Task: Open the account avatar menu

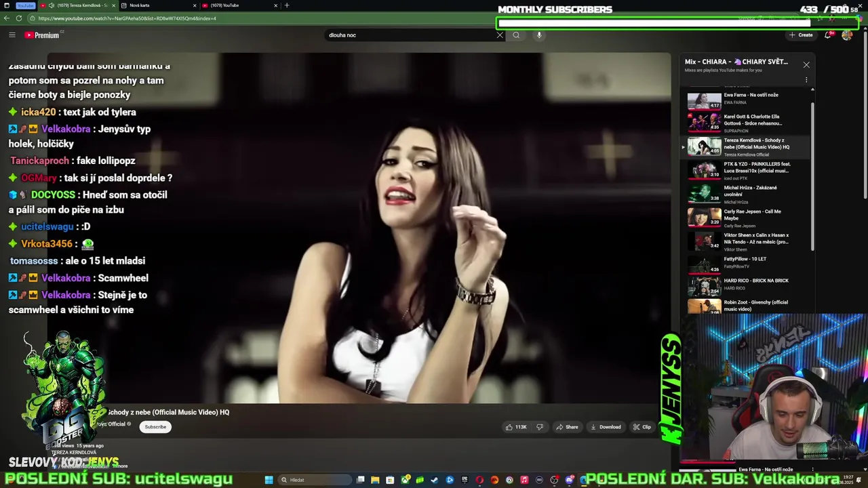Action: 847,35
